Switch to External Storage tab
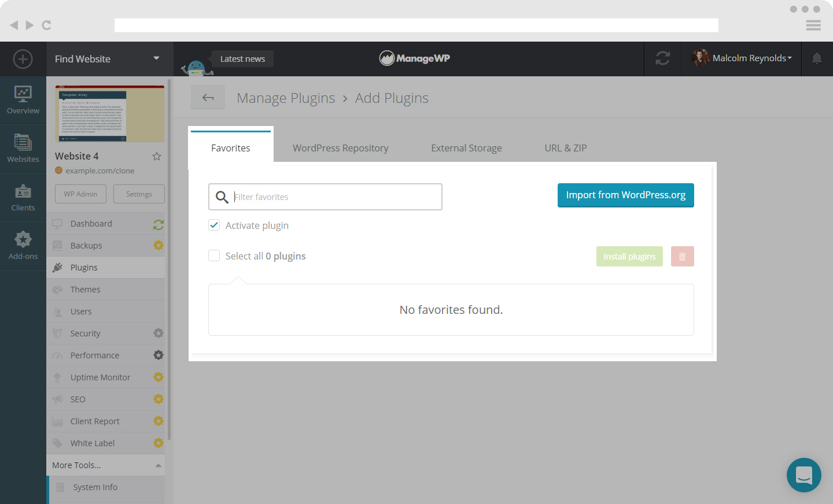Viewport: 833px width, 504px height. coord(466,148)
